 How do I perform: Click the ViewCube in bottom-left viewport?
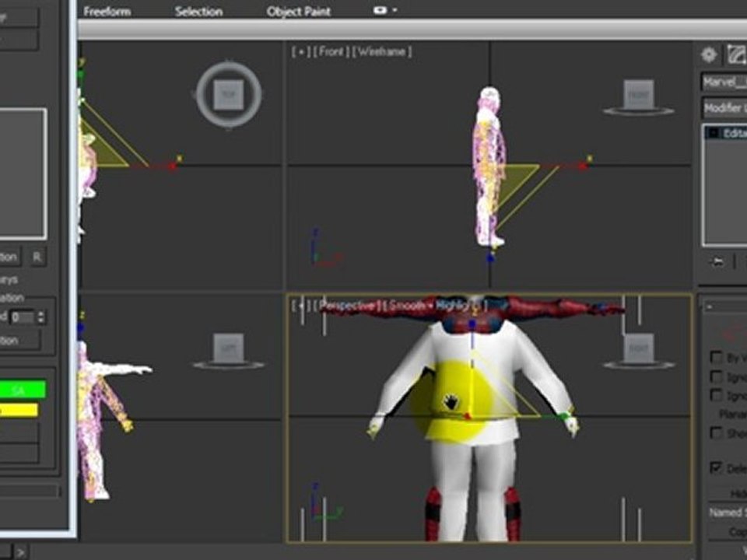(229, 348)
